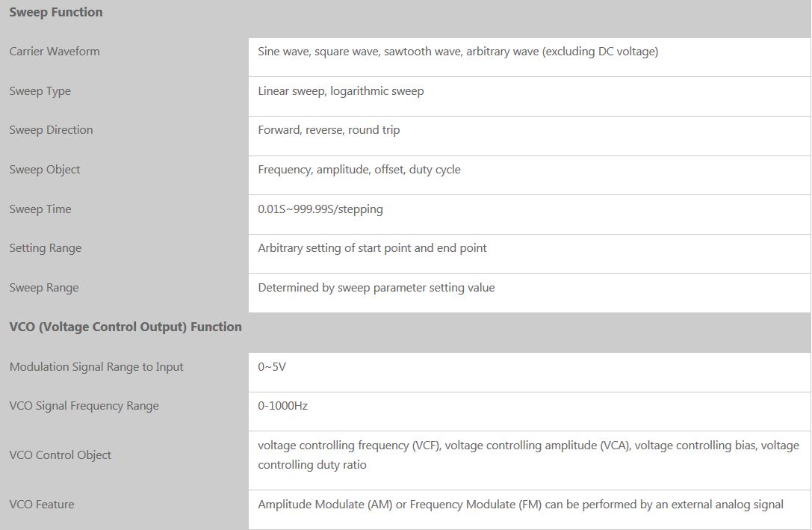Click the Linear sweep, logarithmic sweep cell
The image size is (812, 530).
(x=341, y=91)
